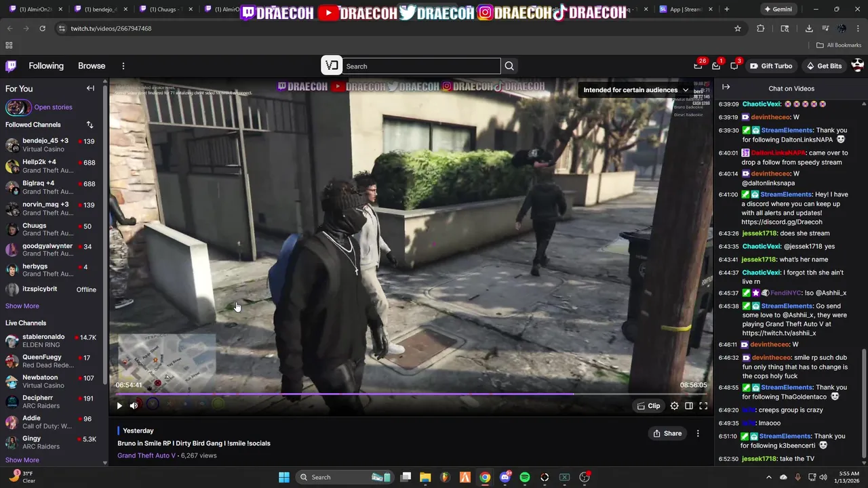Viewport: 868px width, 488px height.
Task: Open the offline itzspicybrit channel
Action: [53, 289]
